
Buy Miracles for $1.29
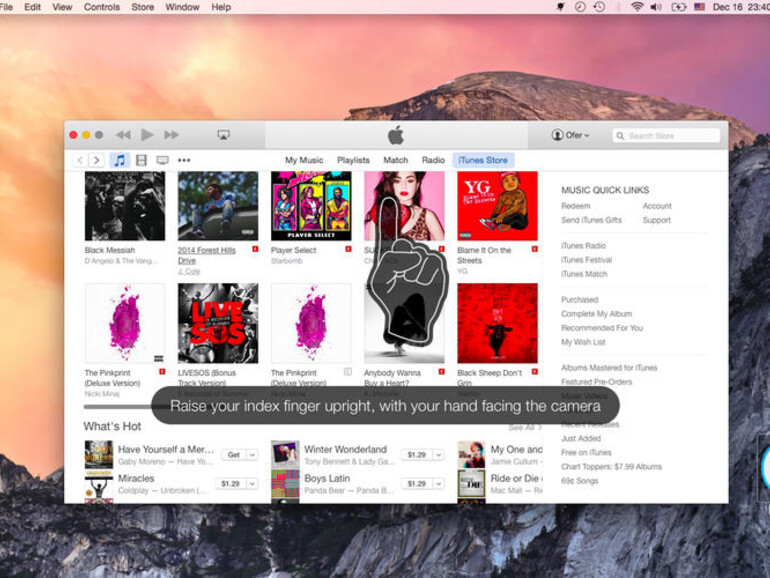230,484
